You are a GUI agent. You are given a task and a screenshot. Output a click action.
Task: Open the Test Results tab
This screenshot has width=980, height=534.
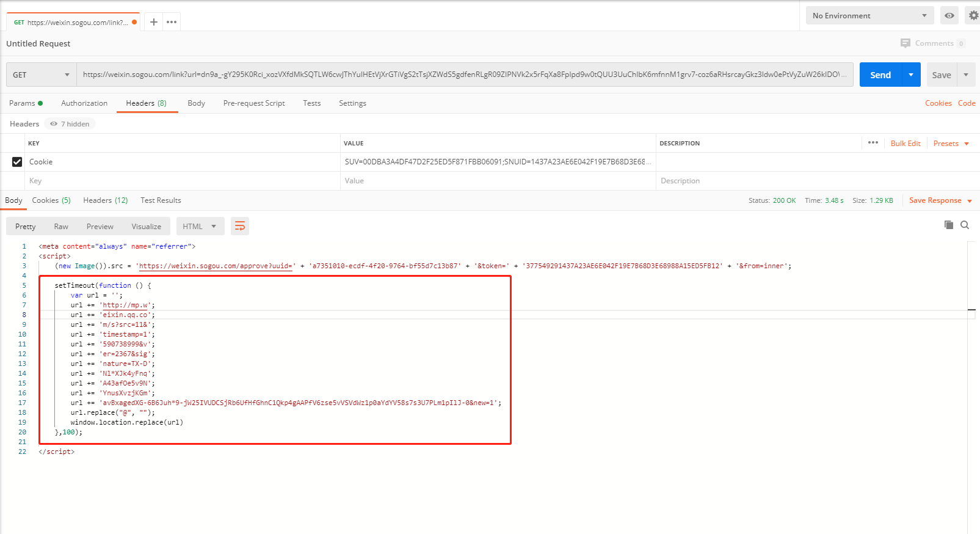(x=161, y=200)
